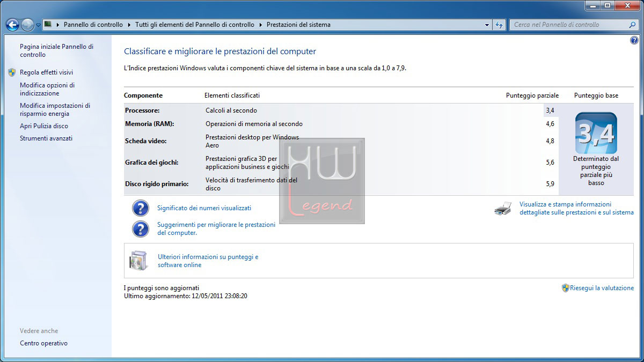Click the Grafica dei giochi score 5,6
The height and width of the screenshot is (362, 644).
pyautogui.click(x=550, y=162)
